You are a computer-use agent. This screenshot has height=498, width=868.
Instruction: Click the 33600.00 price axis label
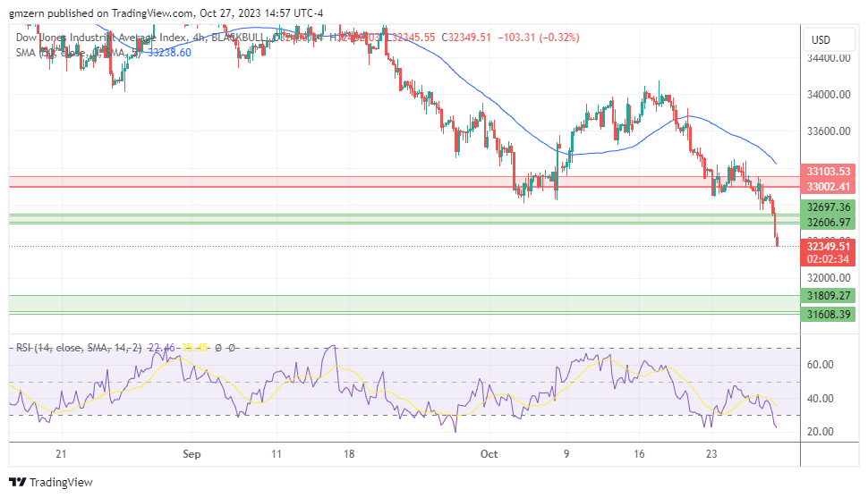tap(829, 131)
